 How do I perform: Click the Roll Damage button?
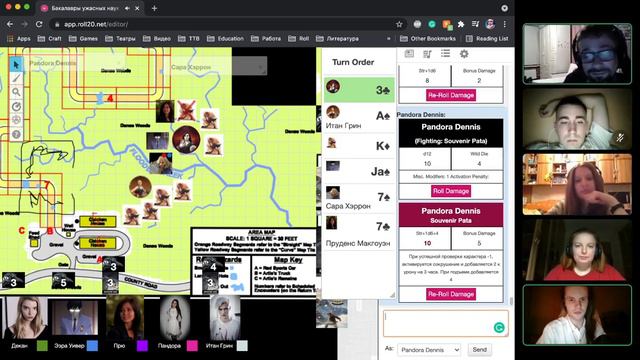451,191
